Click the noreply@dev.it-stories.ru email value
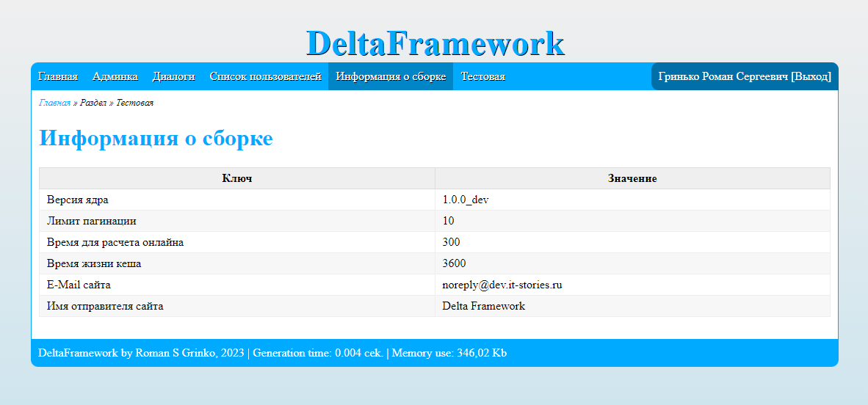Screen dimensions: 868x405 pyautogui.click(x=502, y=285)
